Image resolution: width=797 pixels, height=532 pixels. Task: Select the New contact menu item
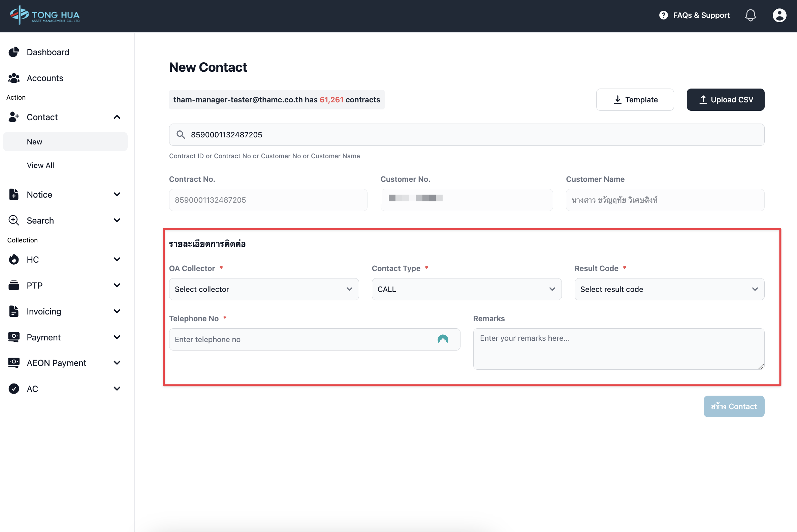pos(35,142)
